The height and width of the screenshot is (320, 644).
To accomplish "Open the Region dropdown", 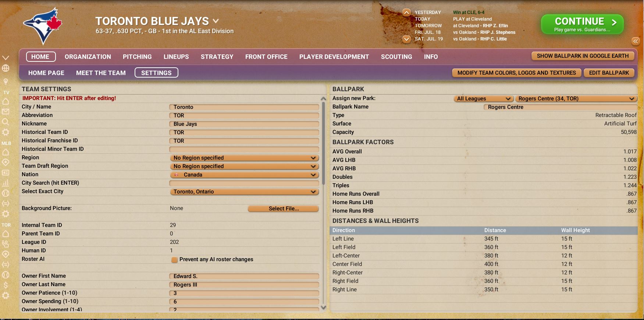I will 244,158.
